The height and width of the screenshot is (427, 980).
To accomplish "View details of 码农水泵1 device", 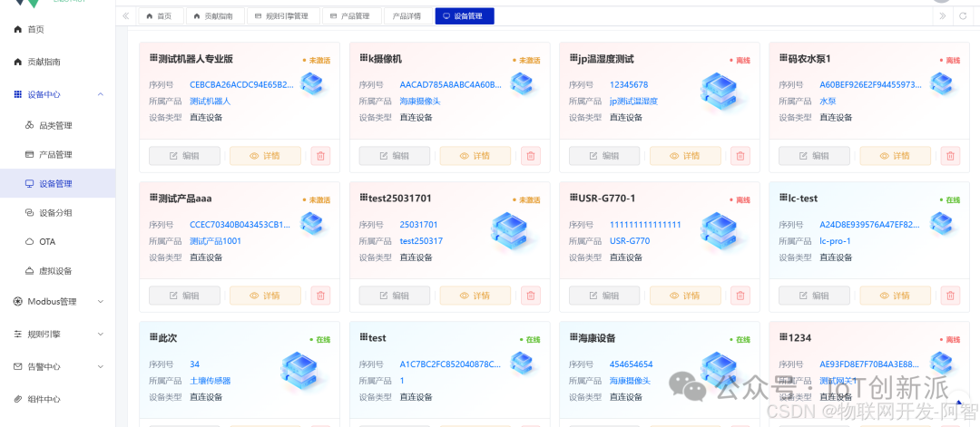I will (895, 156).
